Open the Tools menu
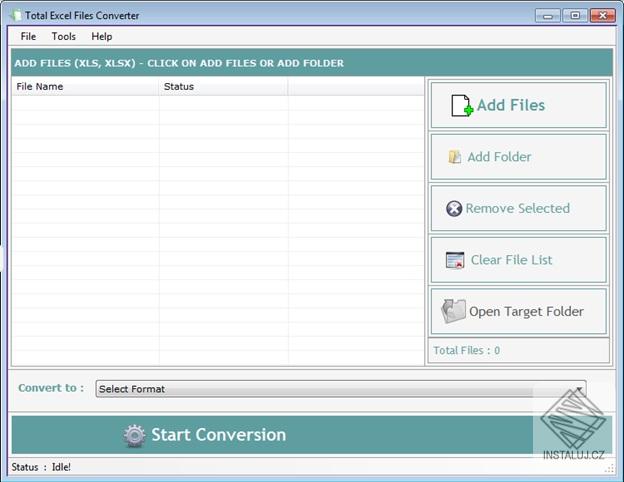The width and height of the screenshot is (624, 482). coord(64,37)
